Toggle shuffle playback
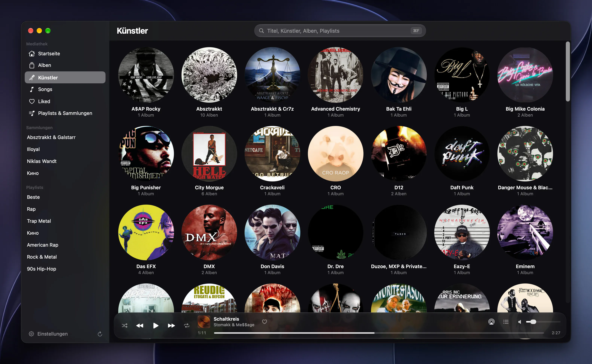This screenshot has height=364, width=592. point(124,326)
